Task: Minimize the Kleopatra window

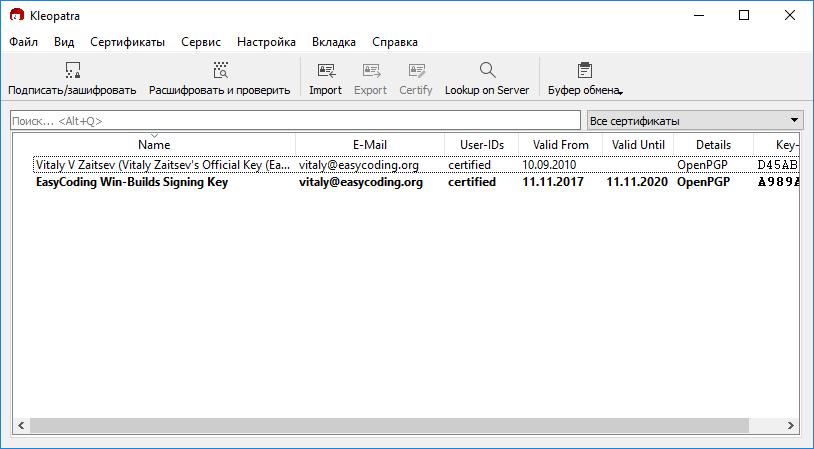Action: 699,15
